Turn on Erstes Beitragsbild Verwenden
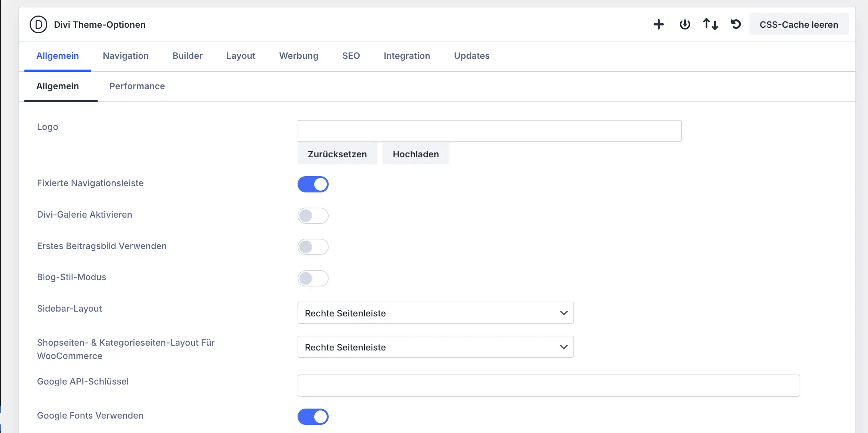The image size is (868, 433). coord(313,247)
